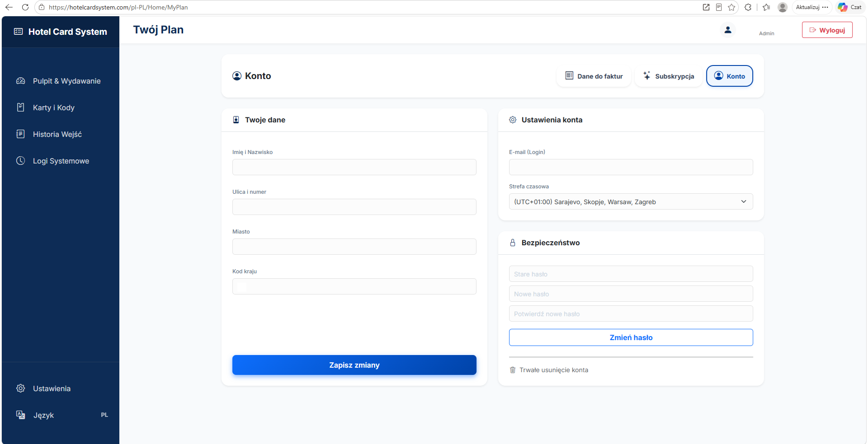Click the favorites list icon in browser toolbar
Screen dimensions: 868x444
pos(766,7)
